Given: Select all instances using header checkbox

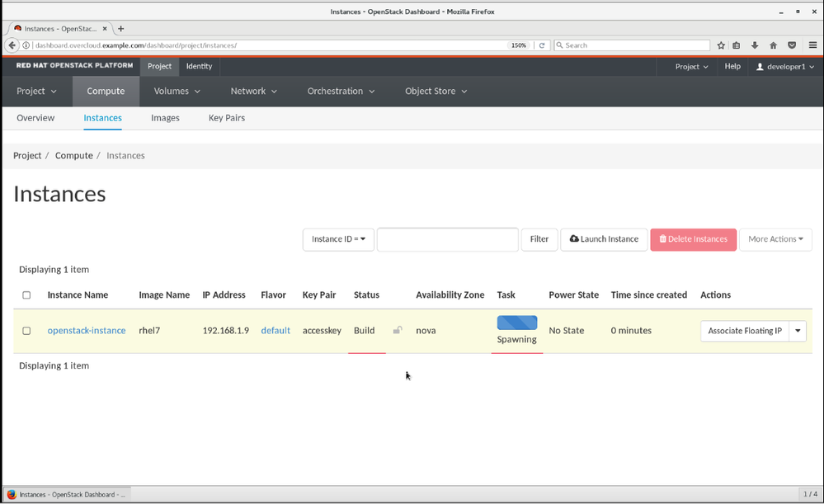Looking at the screenshot, I should (26, 295).
